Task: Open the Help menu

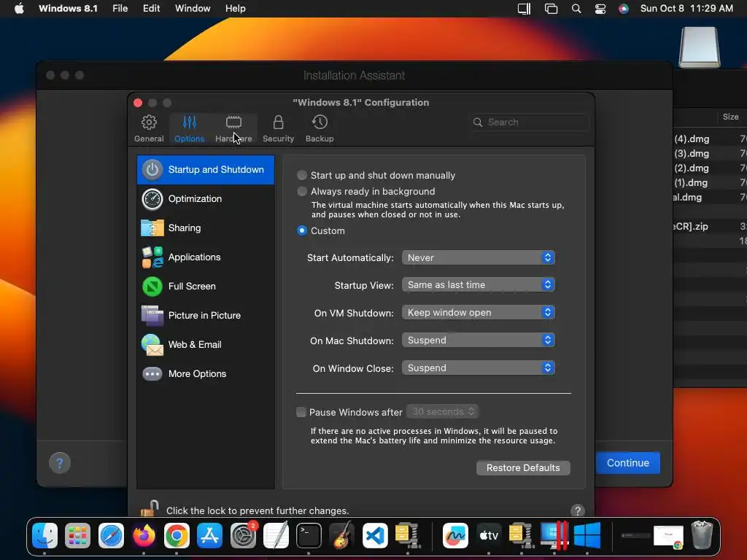Action: tap(236, 8)
